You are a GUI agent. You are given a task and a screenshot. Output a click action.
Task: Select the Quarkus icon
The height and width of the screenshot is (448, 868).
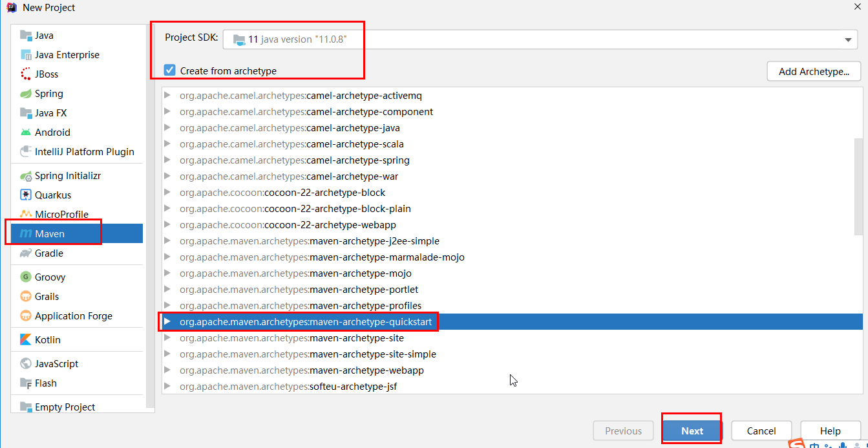click(26, 195)
